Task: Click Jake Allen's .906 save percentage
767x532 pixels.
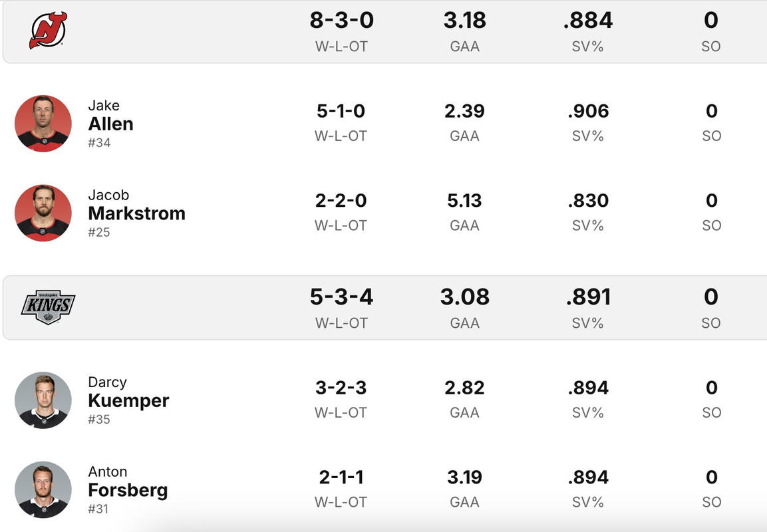Action: coord(588,111)
